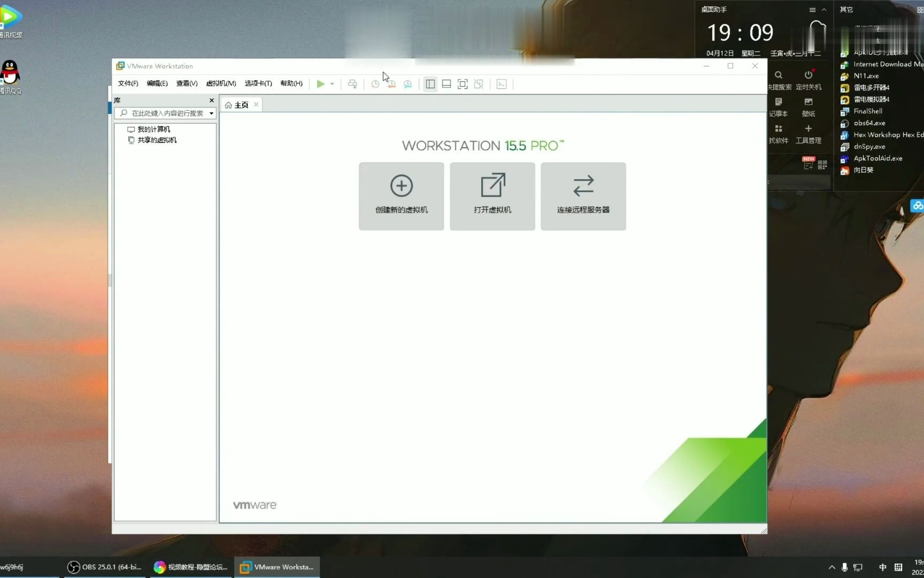Open the 雷电模拟器4 shortcut

click(x=865, y=100)
